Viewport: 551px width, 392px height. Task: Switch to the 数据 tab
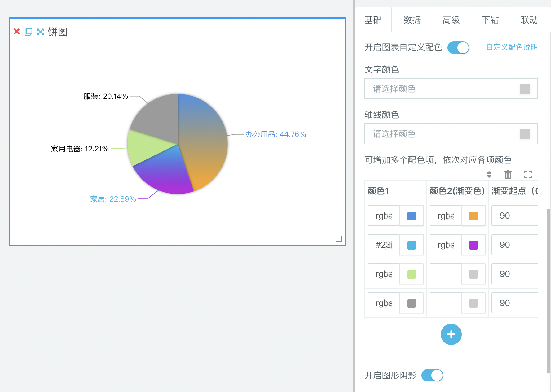click(x=412, y=20)
